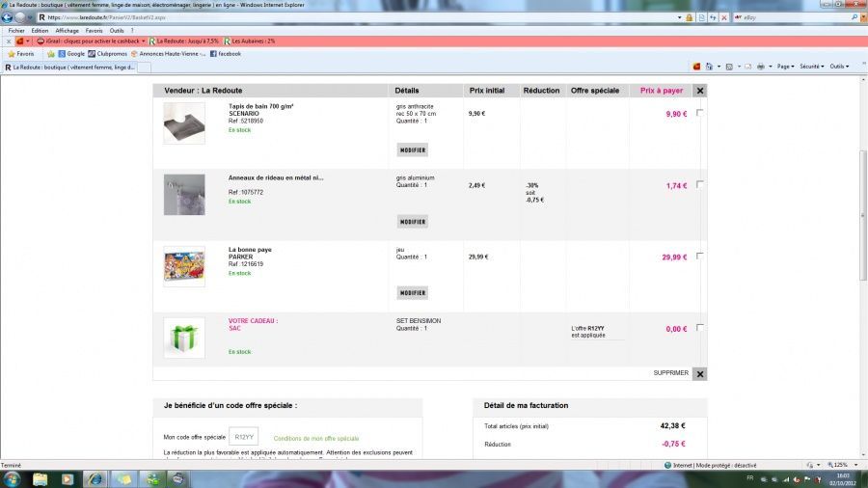Click the gold star Favoris icon
Viewport: 868px width, 488px height.
11,54
